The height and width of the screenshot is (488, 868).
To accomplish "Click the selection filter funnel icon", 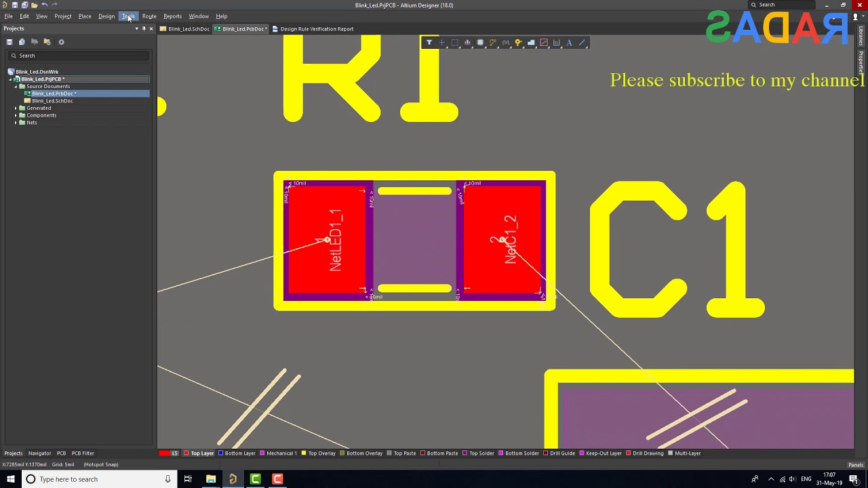I will 429,43.
